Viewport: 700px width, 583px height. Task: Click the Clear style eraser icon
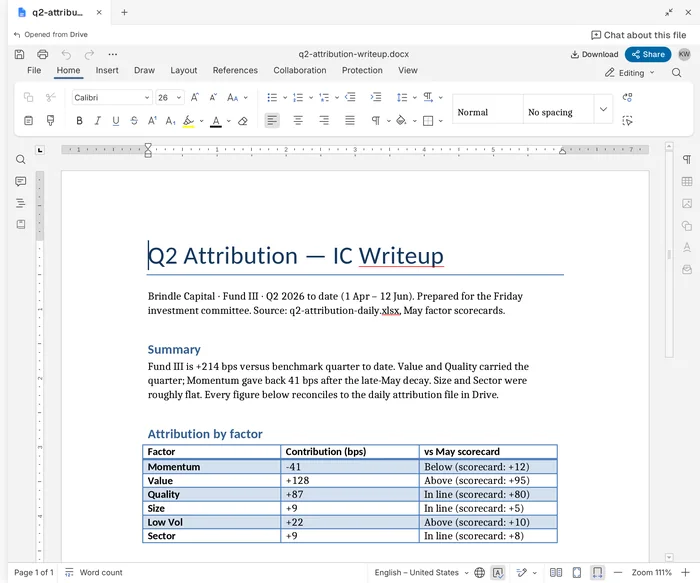pos(242,121)
